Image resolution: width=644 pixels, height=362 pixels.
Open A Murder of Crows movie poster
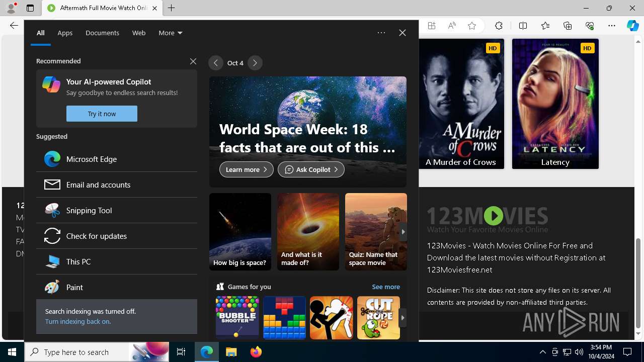tap(461, 104)
